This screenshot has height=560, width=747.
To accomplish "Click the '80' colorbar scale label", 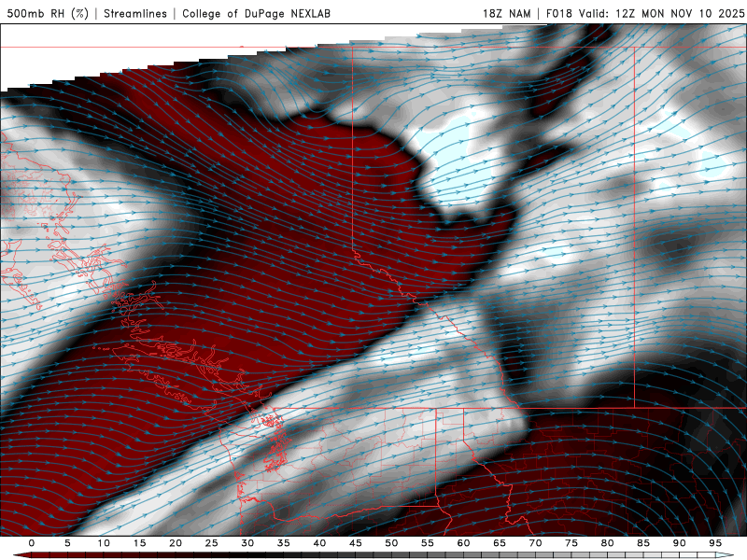I will point(608,543).
